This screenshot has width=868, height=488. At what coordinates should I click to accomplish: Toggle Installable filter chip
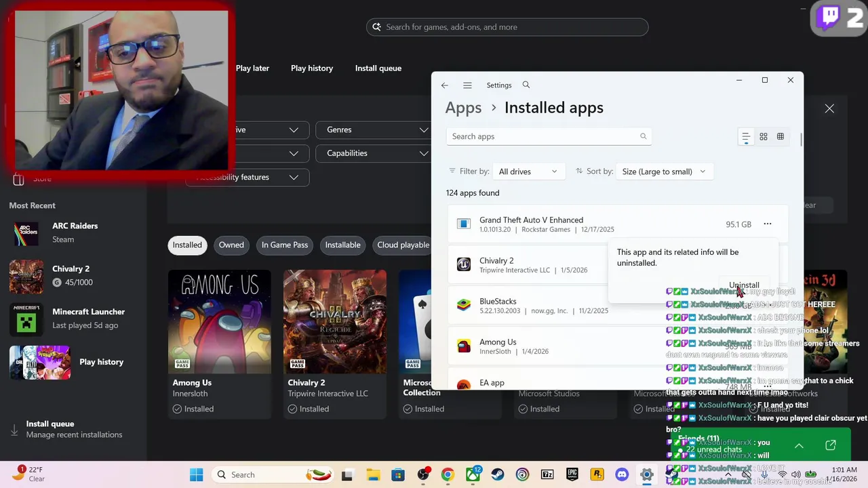pos(342,245)
